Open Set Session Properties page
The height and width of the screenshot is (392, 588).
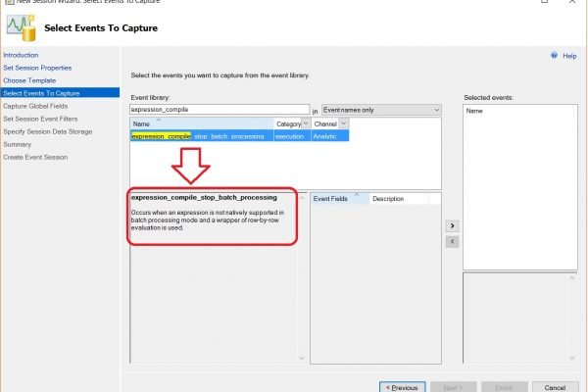[x=37, y=68]
